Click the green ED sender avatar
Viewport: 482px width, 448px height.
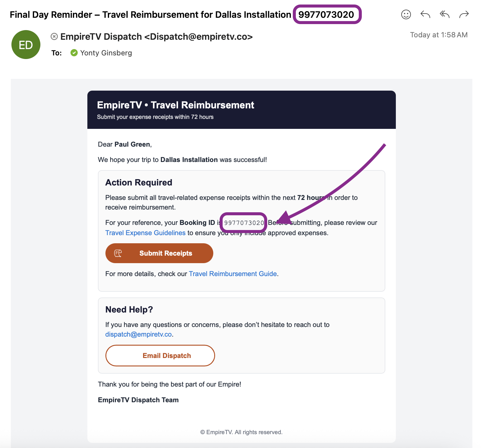click(26, 45)
